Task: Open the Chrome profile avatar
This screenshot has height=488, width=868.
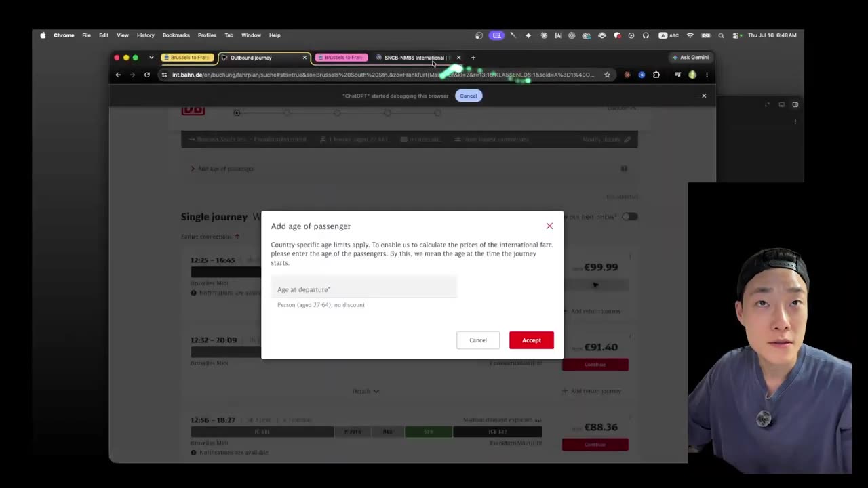Action: (692, 75)
